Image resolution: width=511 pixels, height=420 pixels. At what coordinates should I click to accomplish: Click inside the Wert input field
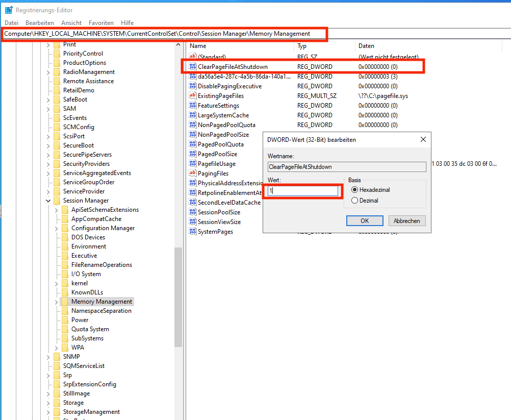click(302, 190)
